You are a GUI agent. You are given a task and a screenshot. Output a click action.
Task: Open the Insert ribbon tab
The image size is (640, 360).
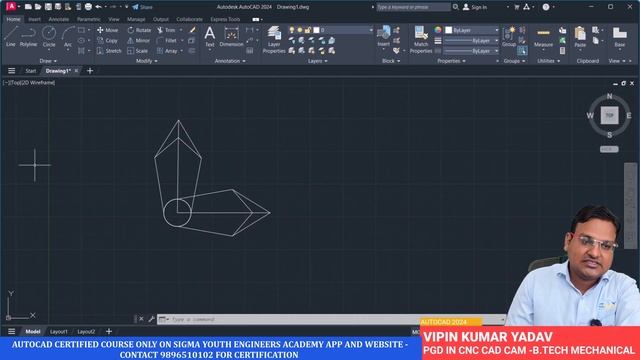click(34, 19)
